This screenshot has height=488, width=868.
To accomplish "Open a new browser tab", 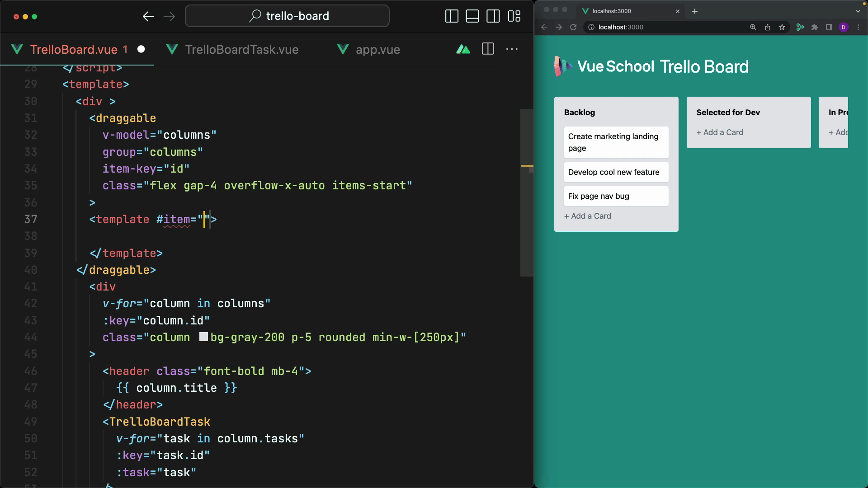I will [x=695, y=11].
